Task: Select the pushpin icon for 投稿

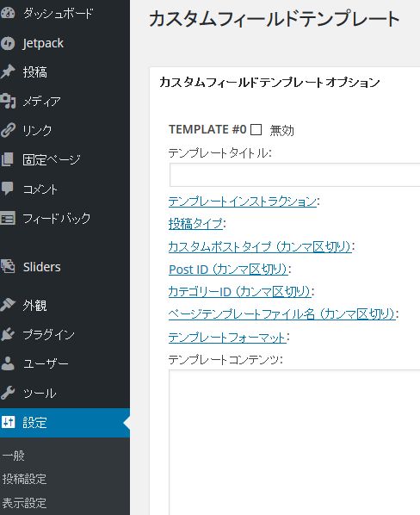Action: click(8, 72)
